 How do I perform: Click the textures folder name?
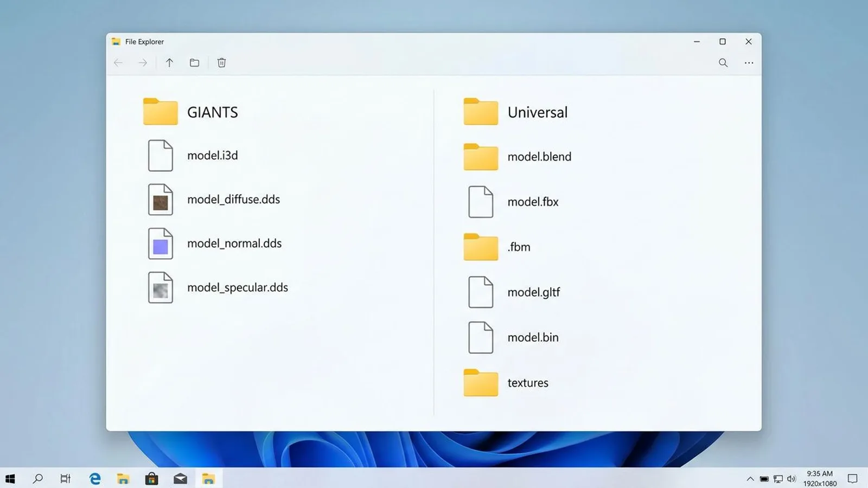(x=528, y=383)
